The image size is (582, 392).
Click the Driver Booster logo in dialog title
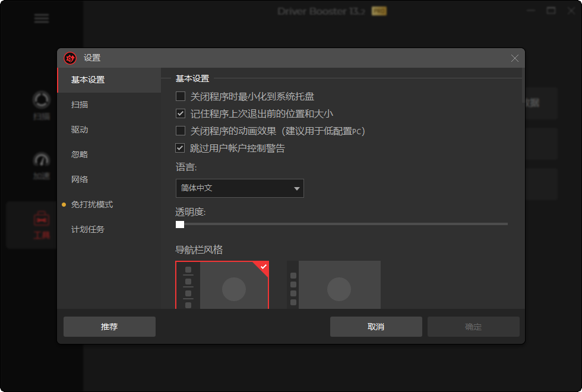pyautogui.click(x=69, y=58)
